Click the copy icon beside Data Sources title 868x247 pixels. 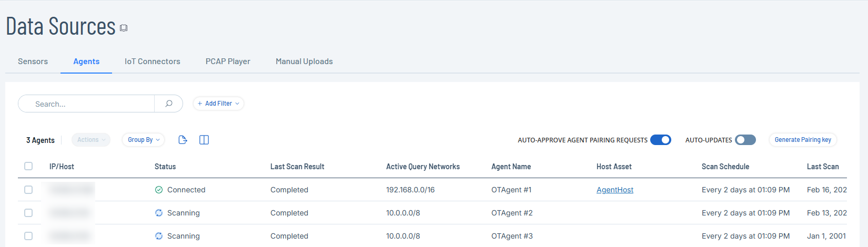[x=124, y=28]
